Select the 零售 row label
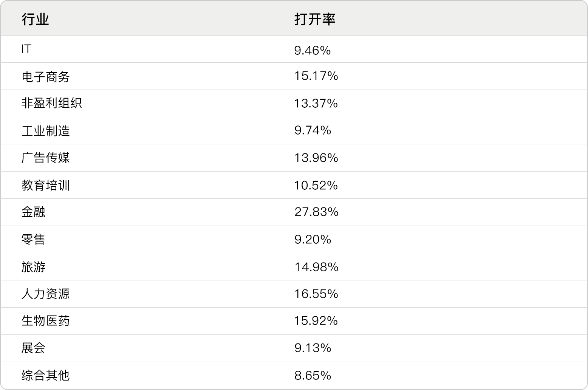 [33, 239]
